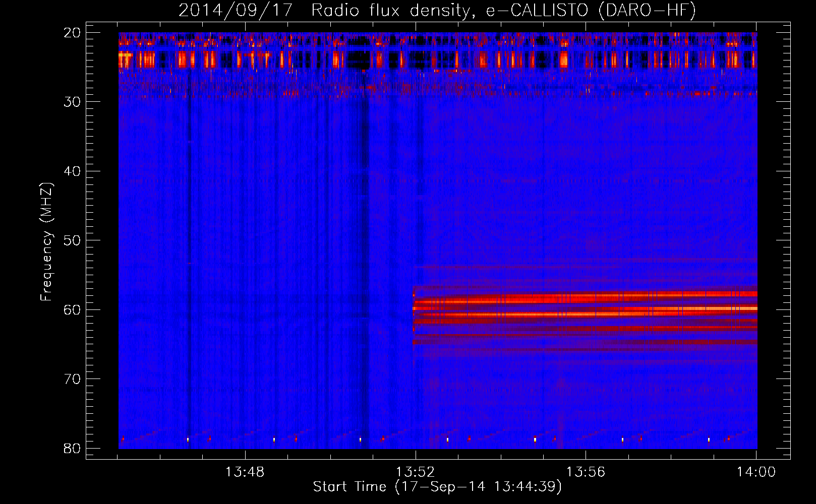The width and height of the screenshot is (816, 504).
Task: Click the plot title '2014/09/17 Radio flux density, e-CALLISTO (DARO-HF)'
Action: [x=437, y=10]
